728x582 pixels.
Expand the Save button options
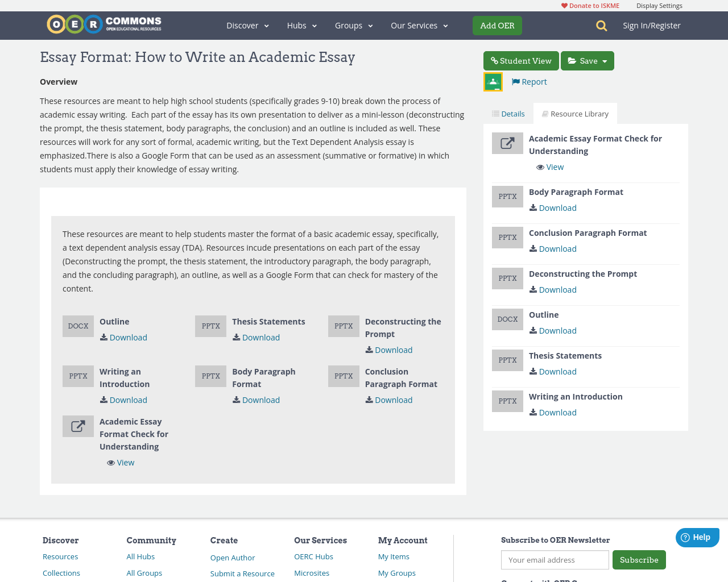point(606,61)
